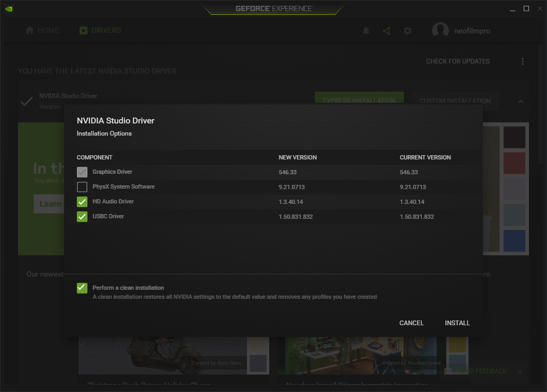Open the notifications bell icon
547x392 pixels.
click(x=366, y=31)
